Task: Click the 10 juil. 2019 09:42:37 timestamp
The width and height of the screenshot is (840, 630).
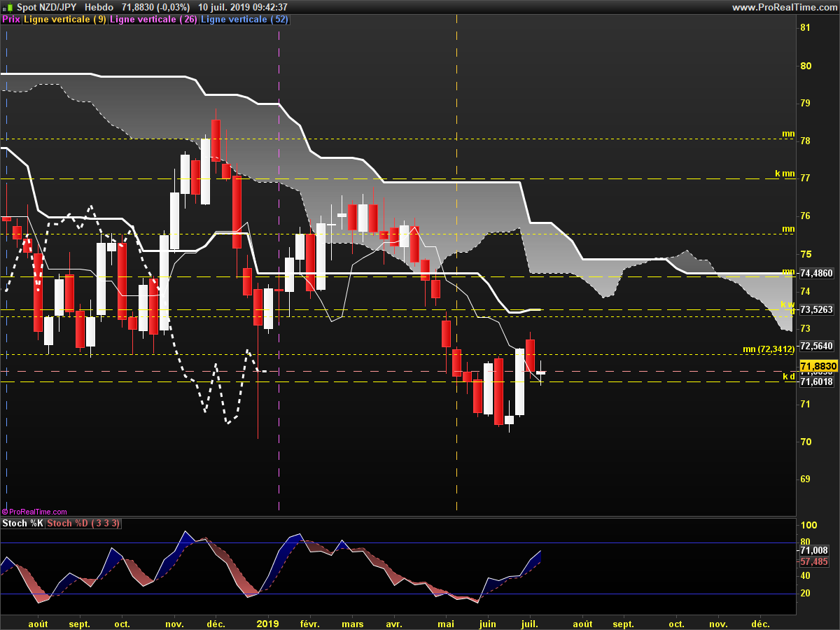Action: (243, 7)
